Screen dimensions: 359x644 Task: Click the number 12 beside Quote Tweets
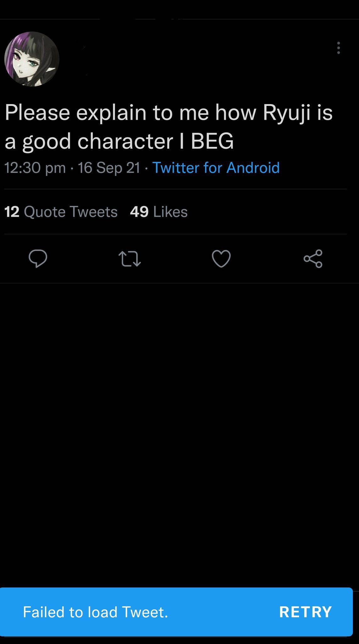[x=12, y=212]
